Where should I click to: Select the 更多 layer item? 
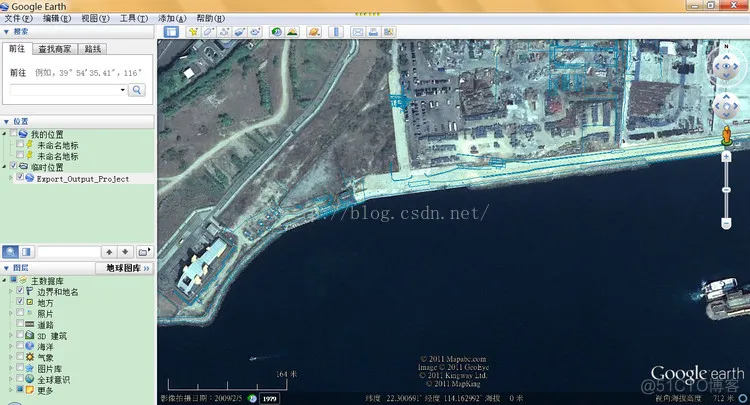45,390
